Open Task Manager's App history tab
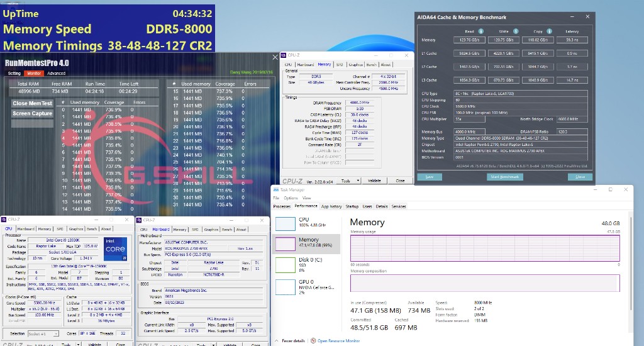 point(331,206)
